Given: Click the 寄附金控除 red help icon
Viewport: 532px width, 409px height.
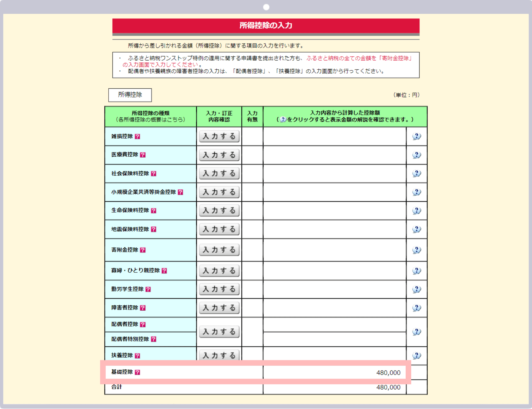Looking at the screenshot, I should [x=143, y=250].
